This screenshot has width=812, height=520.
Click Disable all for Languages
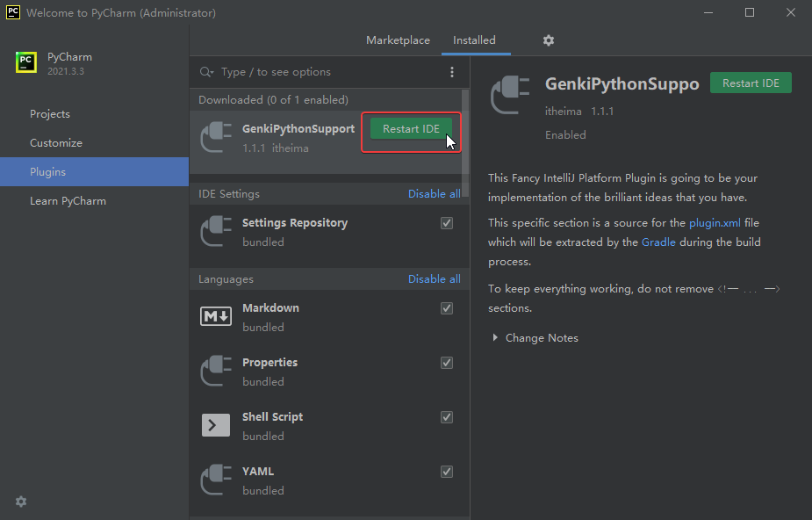(434, 279)
